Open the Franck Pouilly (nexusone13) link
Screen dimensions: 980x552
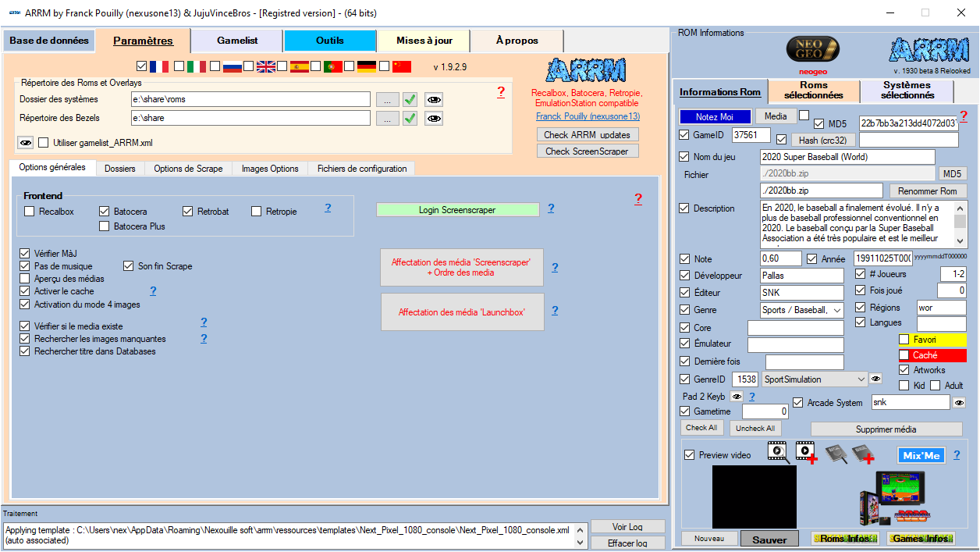click(x=588, y=116)
